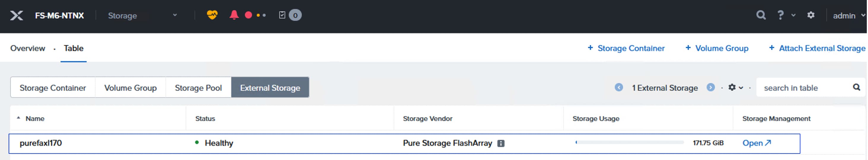868x160 pixels.
Task: Open the alerts bell icon
Action: coord(234,15)
